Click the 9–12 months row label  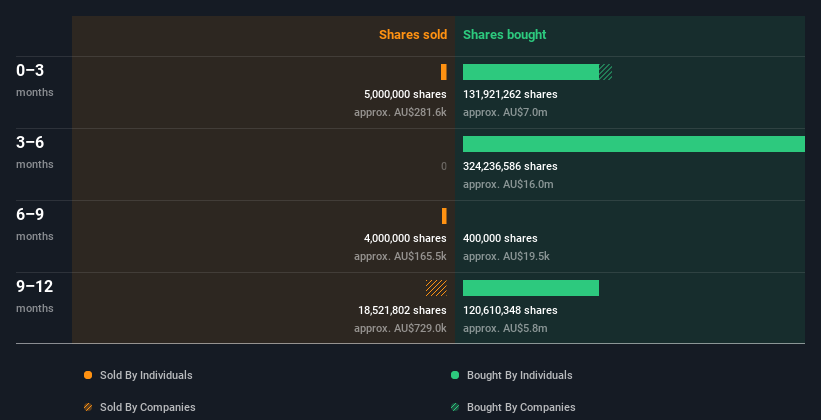tap(35, 296)
